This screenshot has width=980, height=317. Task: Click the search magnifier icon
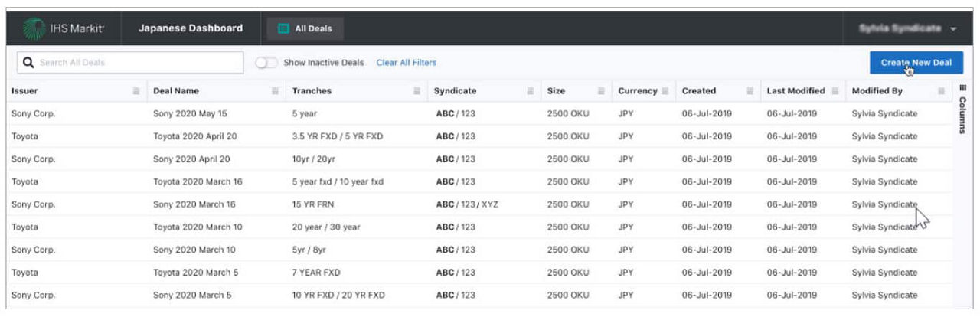tap(28, 63)
